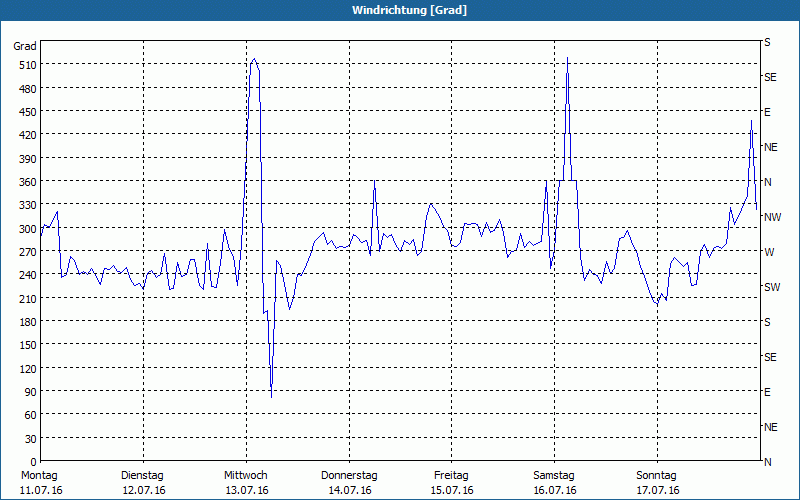
Task: Click the Mittwoch day label
Action: tap(246, 476)
